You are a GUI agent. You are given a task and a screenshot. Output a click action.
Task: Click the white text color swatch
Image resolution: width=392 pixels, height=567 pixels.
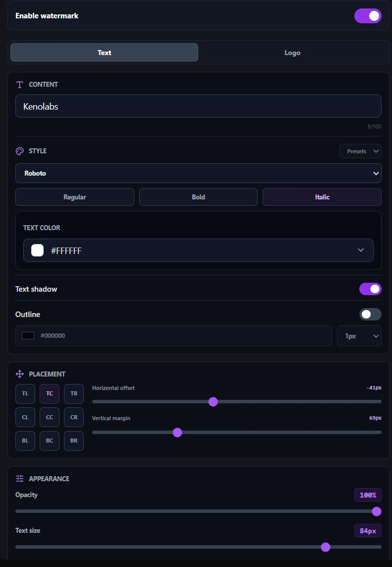[38, 250]
